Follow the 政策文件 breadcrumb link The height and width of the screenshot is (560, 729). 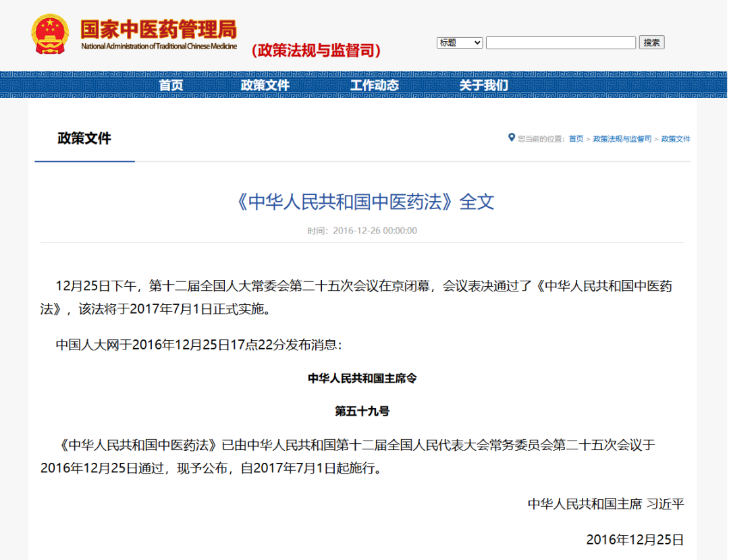[676, 139]
